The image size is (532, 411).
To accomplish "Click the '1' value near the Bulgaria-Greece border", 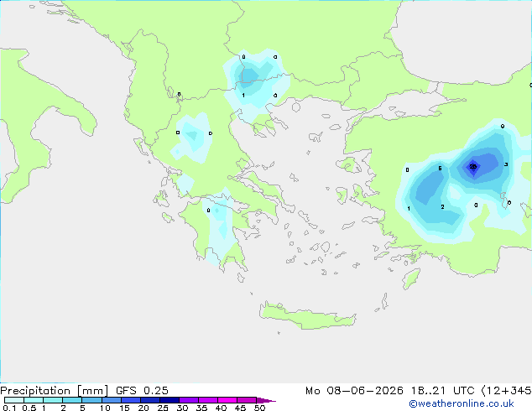I will click(243, 96).
